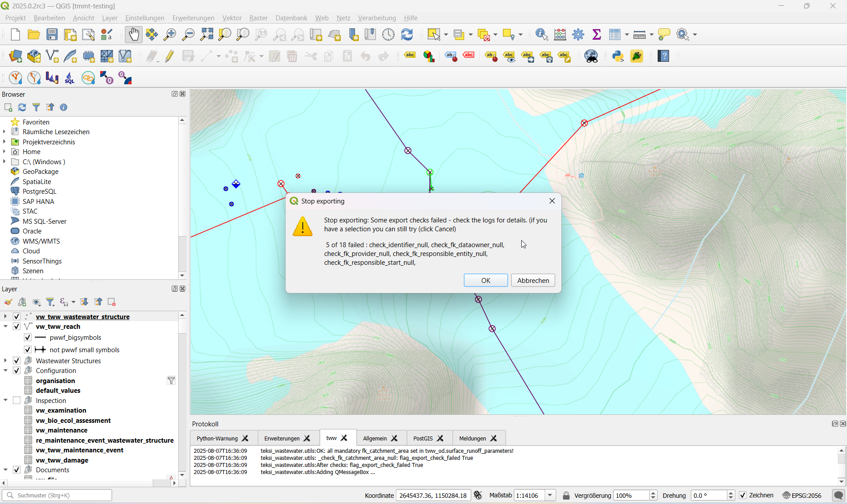Click the Identify Features tool
Screen dimensions: 847x504
[x=541, y=34]
